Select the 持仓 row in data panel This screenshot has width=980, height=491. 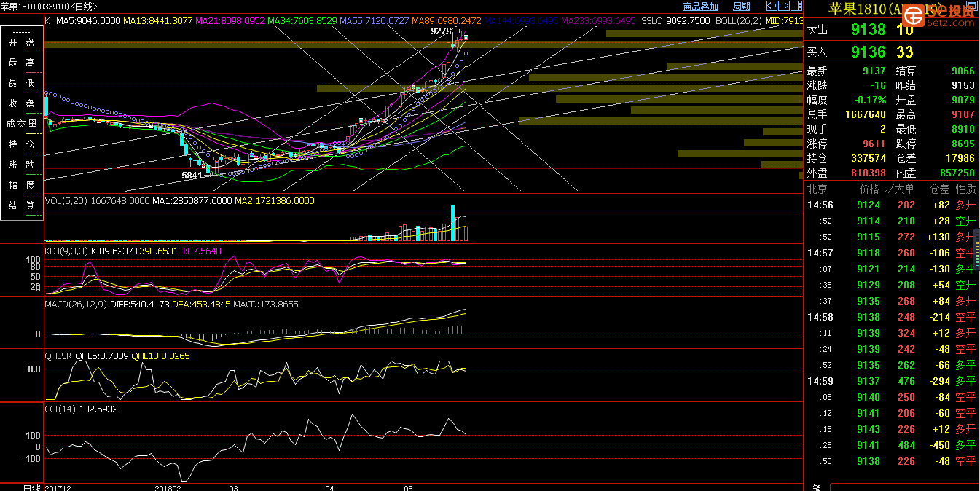click(x=21, y=144)
